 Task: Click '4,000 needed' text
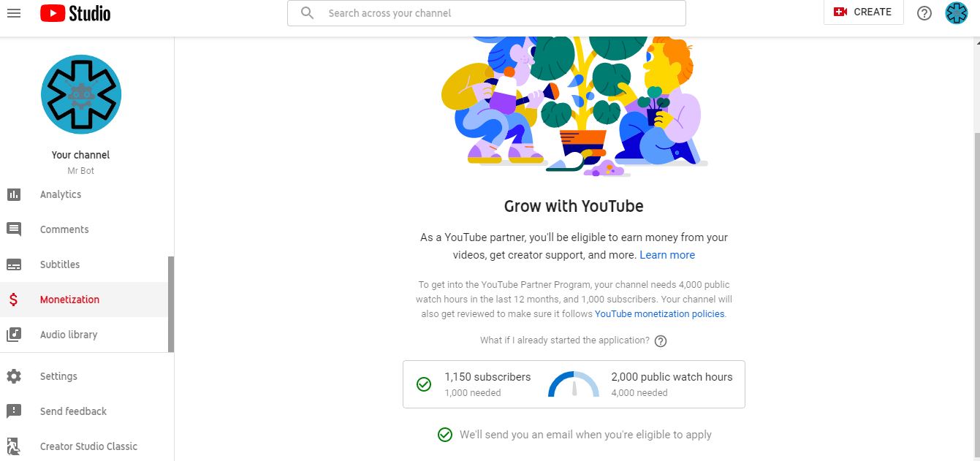click(639, 393)
